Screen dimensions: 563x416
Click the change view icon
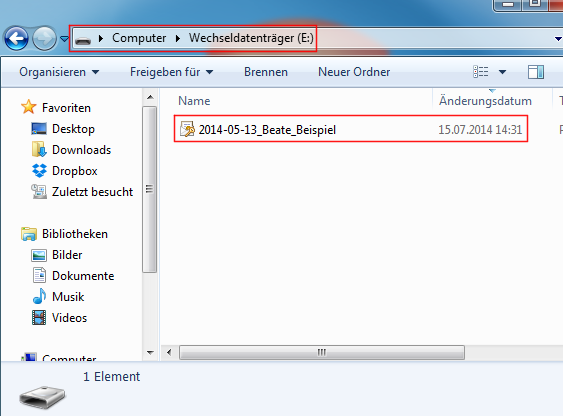(481, 72)
